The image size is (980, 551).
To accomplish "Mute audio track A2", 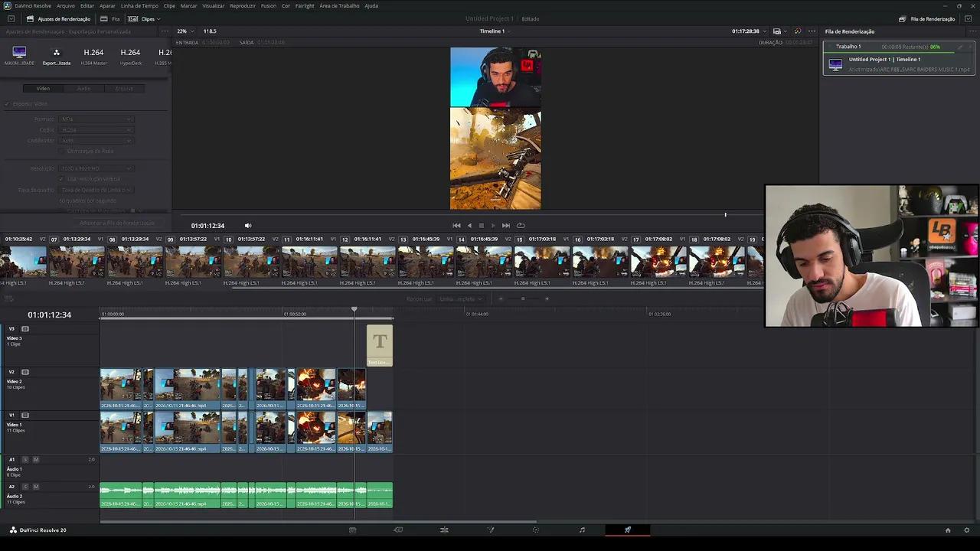I will (35, 487).
